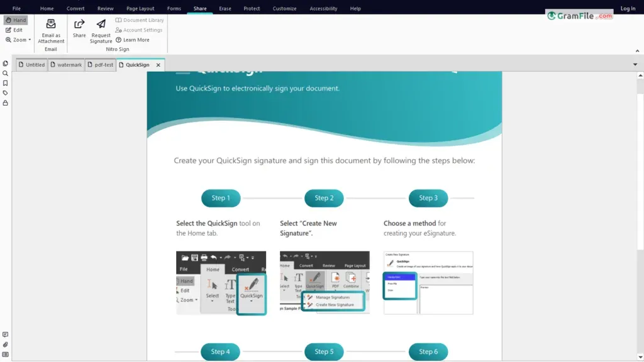Click the Step 5 badge

point(324,352)
